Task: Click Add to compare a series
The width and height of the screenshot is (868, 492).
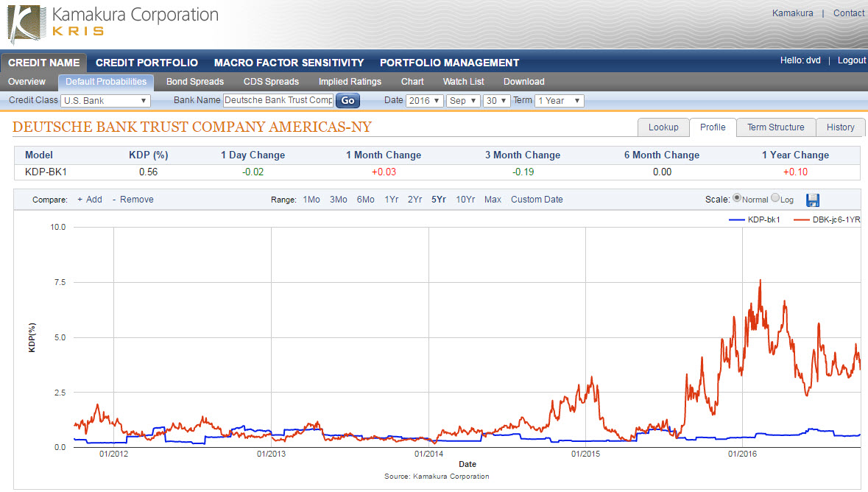Action: tap(90, 200)
